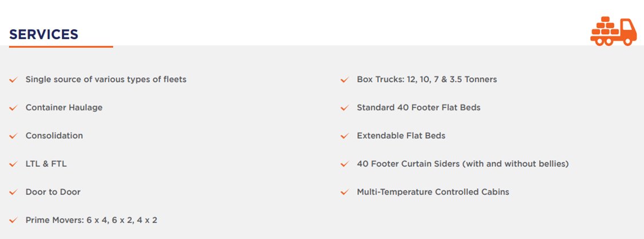The image size is (644, 239).
Task: Click checkmark beside Multi-Temperature Controlled Cabins
Action: 345,192
